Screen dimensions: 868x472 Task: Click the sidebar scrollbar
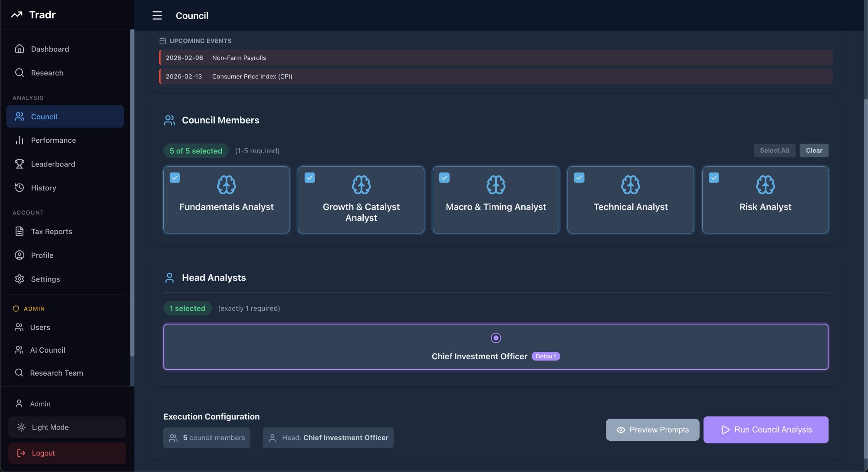tap(132, 193)
